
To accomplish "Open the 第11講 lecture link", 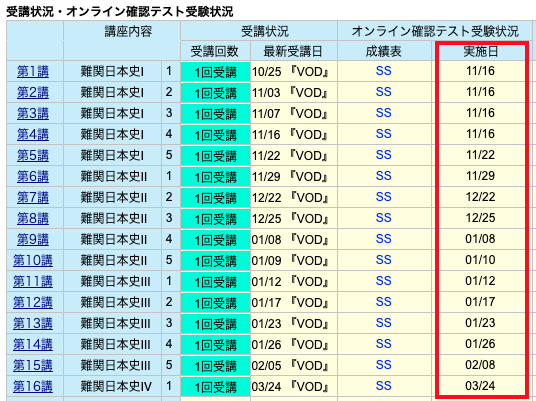I will pos(33,281).
